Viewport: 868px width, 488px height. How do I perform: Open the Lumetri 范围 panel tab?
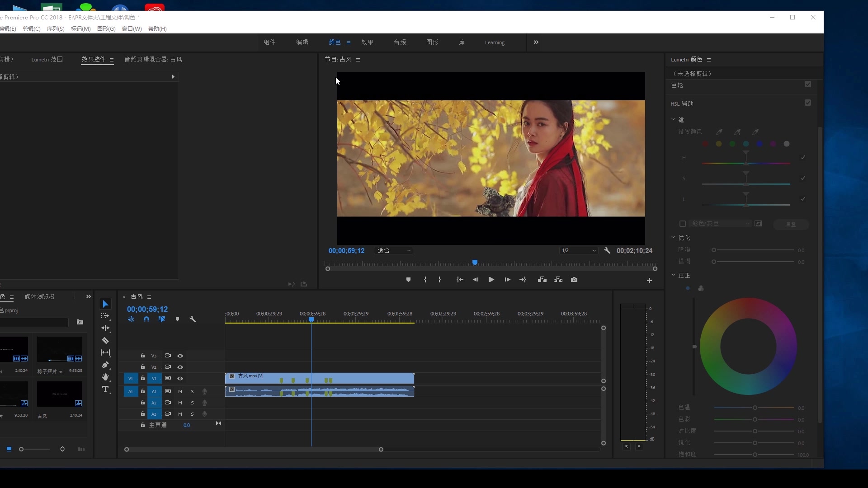point(47,59)
